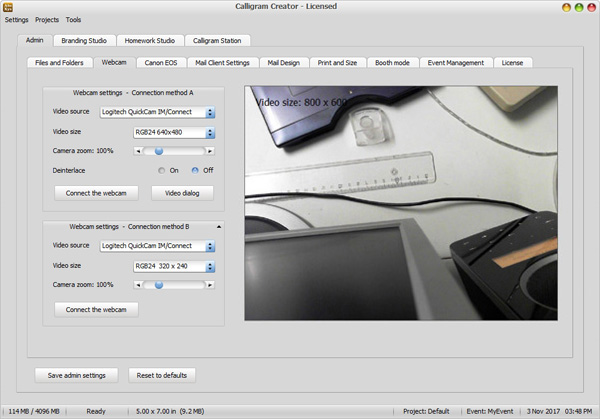600x419 pixels.
Task: Turn Deinterlace On radio button
Action: tap(161, 171)
